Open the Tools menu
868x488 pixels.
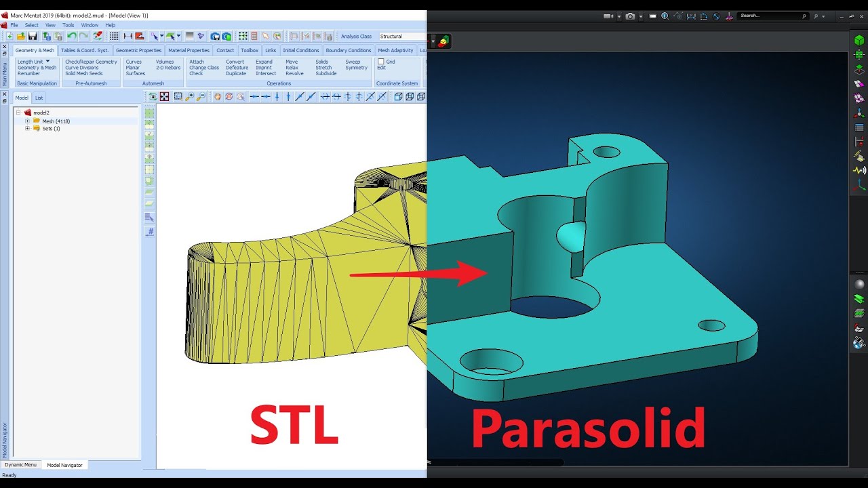pos(68,25)
